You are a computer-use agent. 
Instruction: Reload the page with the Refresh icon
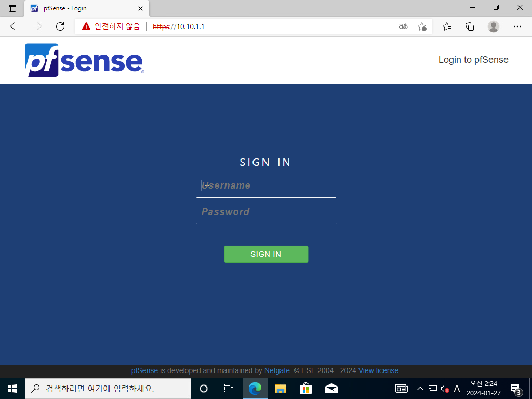[x=60, y=26]
